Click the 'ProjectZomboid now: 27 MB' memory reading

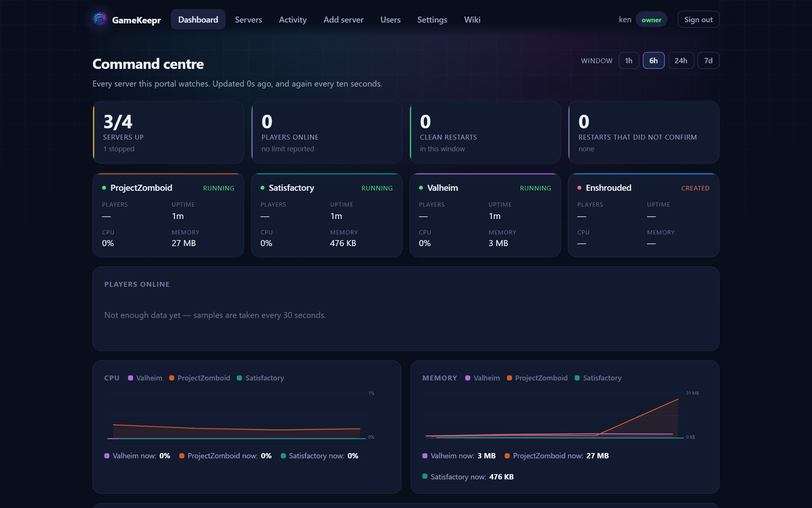click(557, 456)
